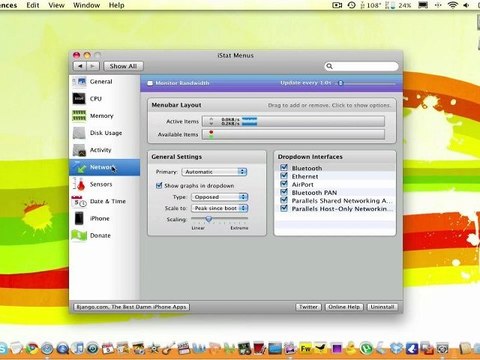Launch iTunes from the Dock
This screenshot has width=480, height=360.
click(78, 349)
